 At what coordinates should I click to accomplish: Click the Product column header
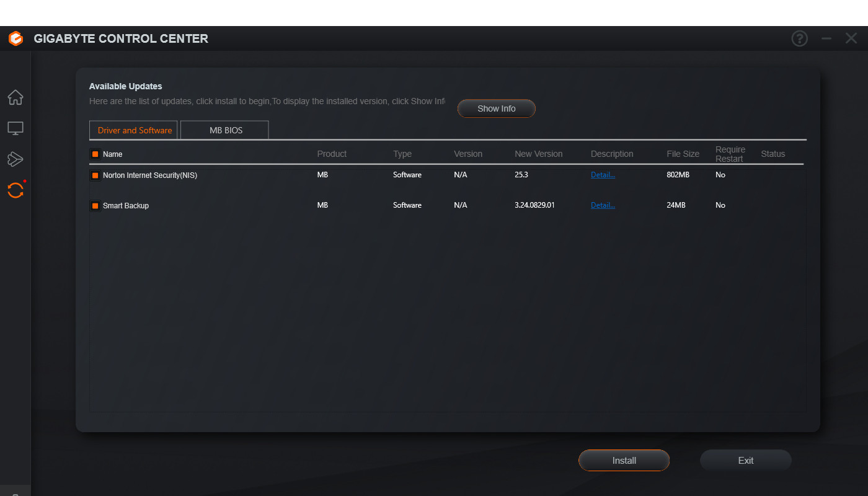point(332,154)
